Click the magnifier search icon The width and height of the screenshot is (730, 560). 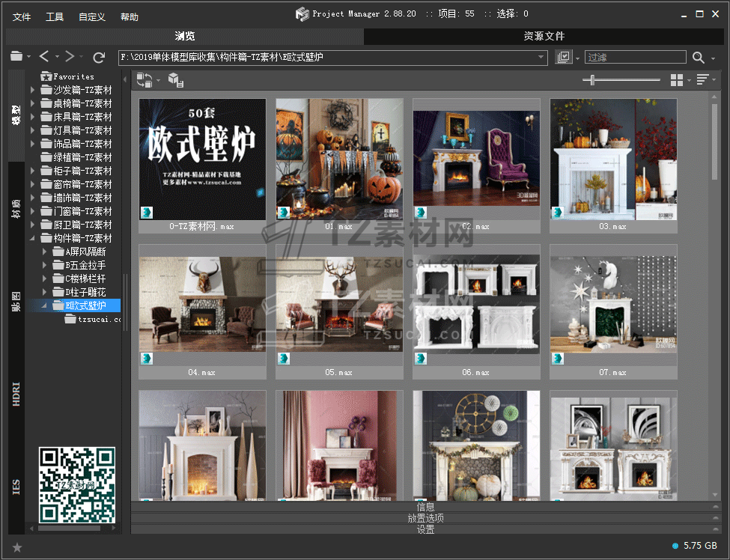coord(699,58)
